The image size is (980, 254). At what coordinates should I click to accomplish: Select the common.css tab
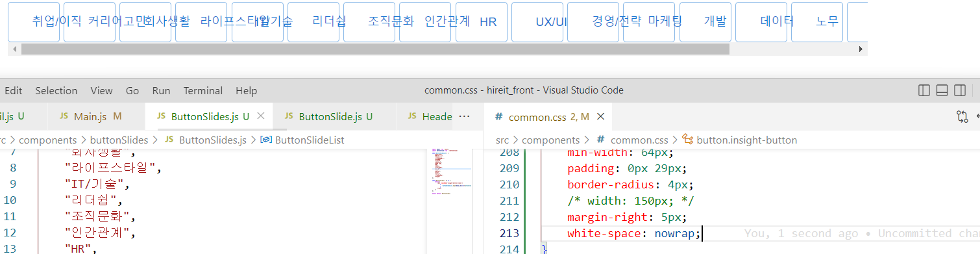tap(548, 117)
